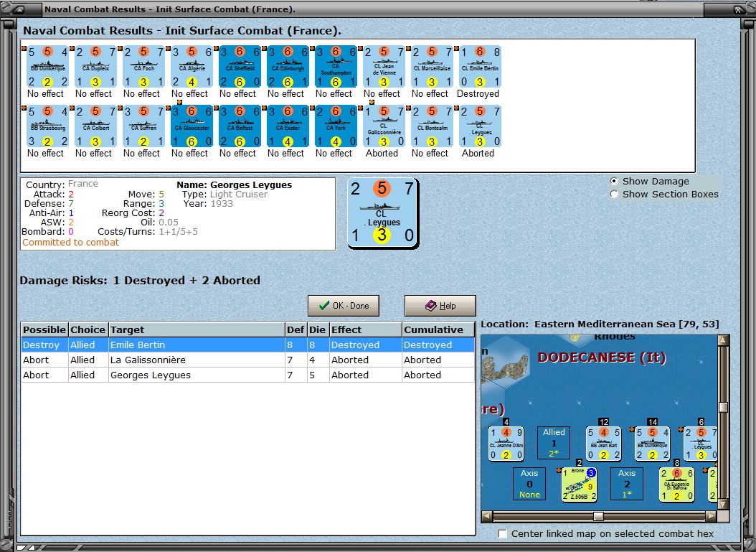Viewport: 756px width, 552px height.
Task: Select the CA Suffren ship counter
Action: click(x=143, y=126)
